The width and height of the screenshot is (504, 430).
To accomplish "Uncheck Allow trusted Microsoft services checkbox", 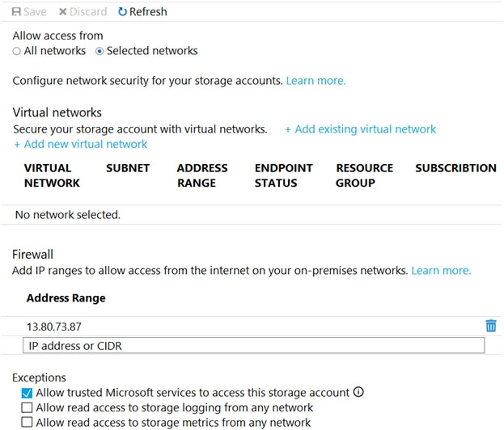I will [28, 393].
